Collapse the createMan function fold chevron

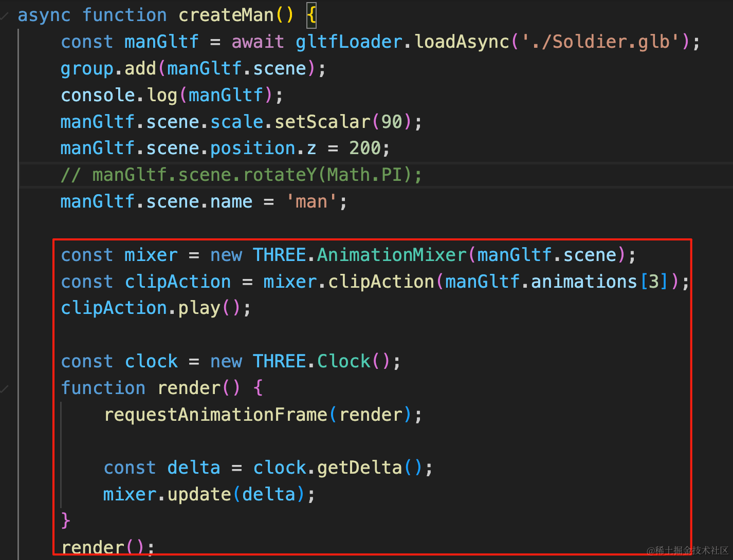[4, 16]
